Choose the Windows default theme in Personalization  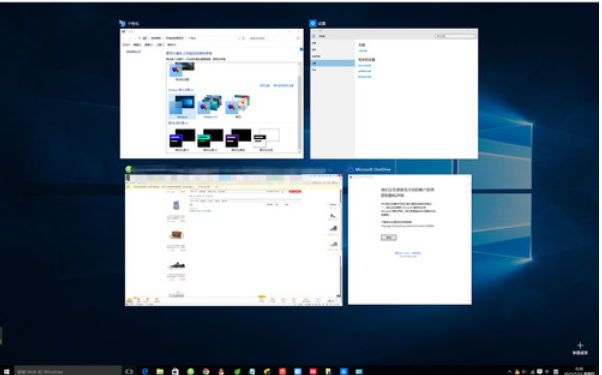pyautogui.click(x=182, y=106)
